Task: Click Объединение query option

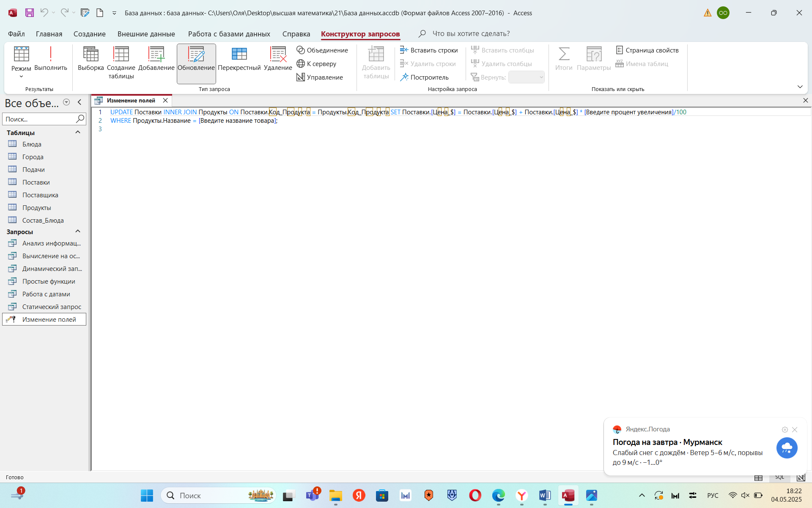Action: [322, 50]
